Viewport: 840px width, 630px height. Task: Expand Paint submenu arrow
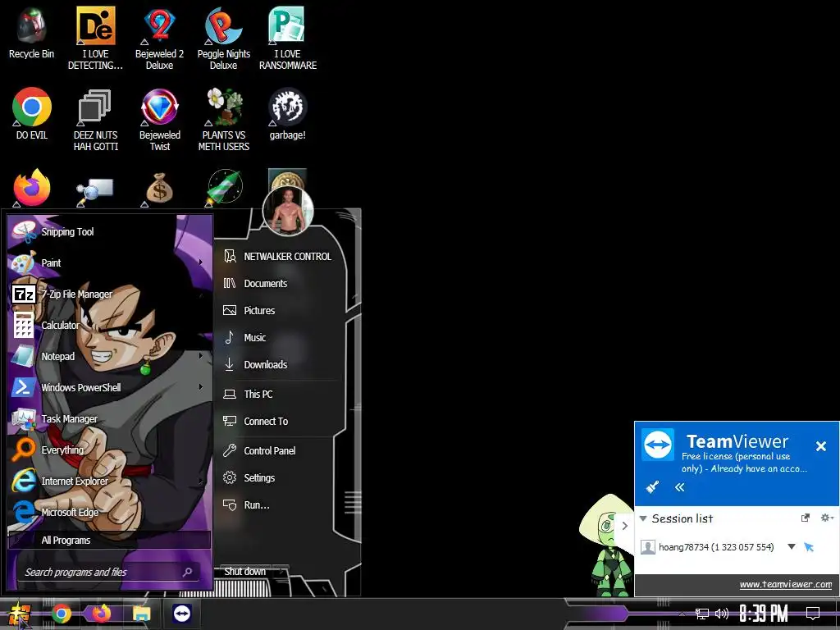point(201,262)
